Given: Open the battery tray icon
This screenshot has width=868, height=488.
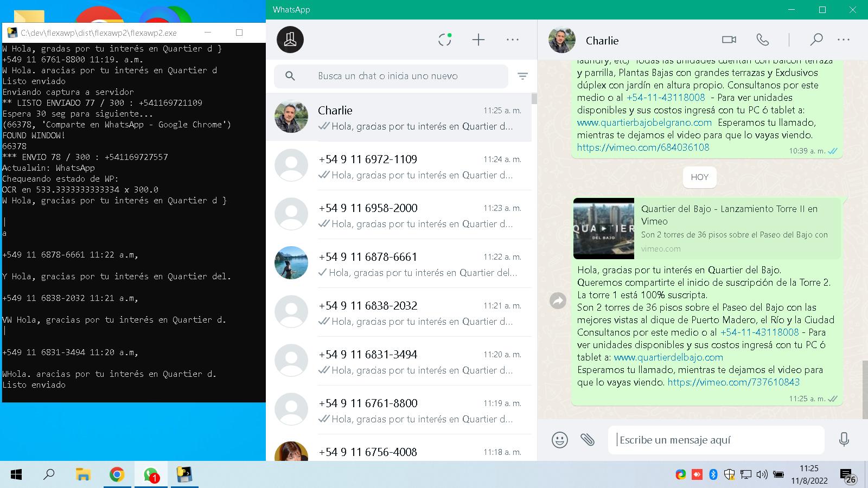Looking at the screenshot, I should 778,475.
